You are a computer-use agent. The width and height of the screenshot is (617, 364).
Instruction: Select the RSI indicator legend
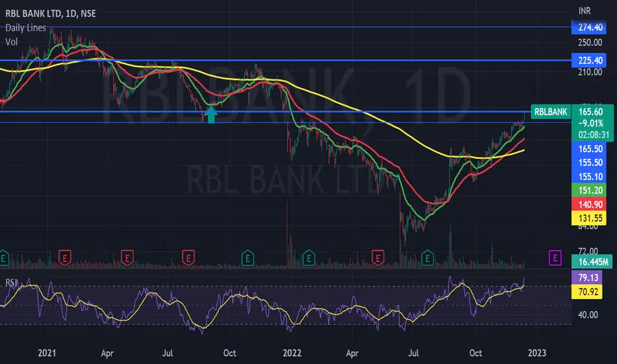(11, 282)
